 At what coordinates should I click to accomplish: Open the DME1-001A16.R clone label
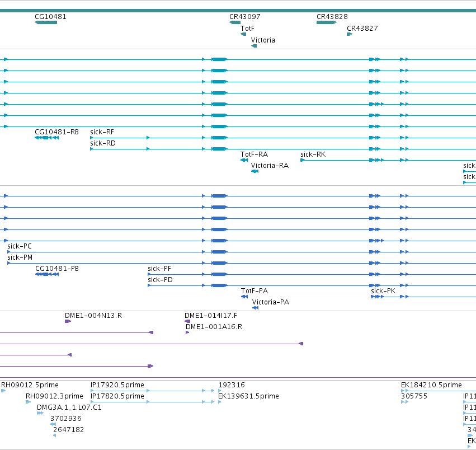coord(214,327)
